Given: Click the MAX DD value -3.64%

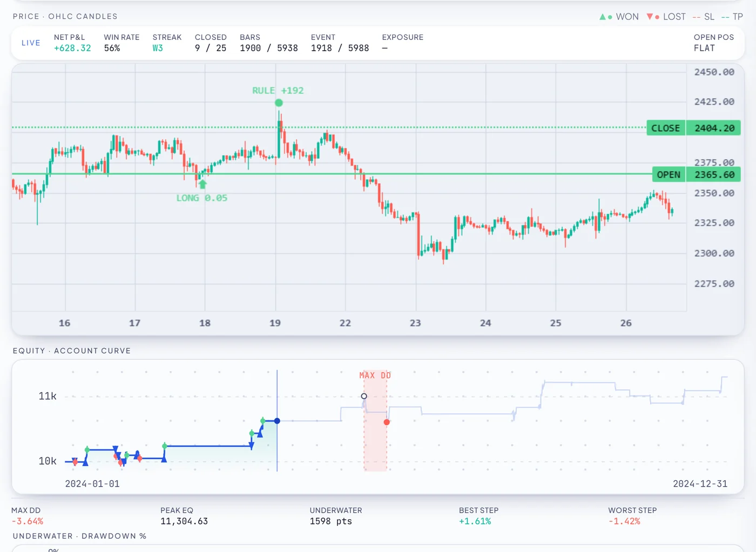Looking at the screenshot, I should coord(28,521).
